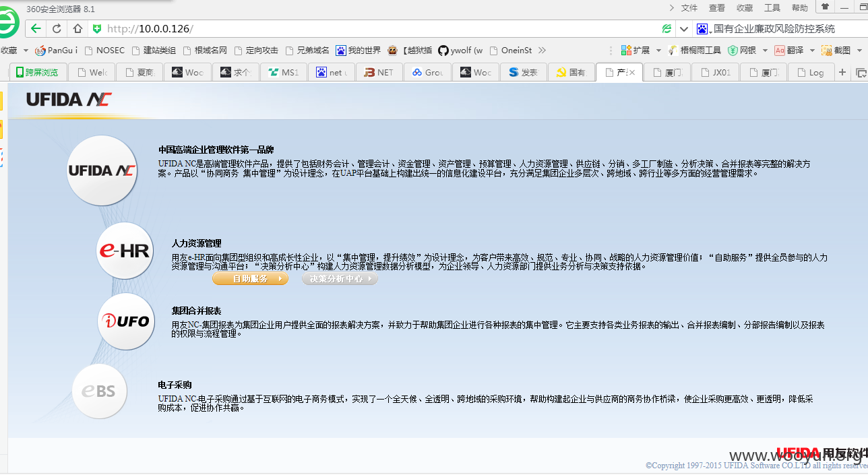Image resolution: width=868 pixels, height=475 pixels.
Task: Open the 网银 online banking tool
Action: point(742,51)
